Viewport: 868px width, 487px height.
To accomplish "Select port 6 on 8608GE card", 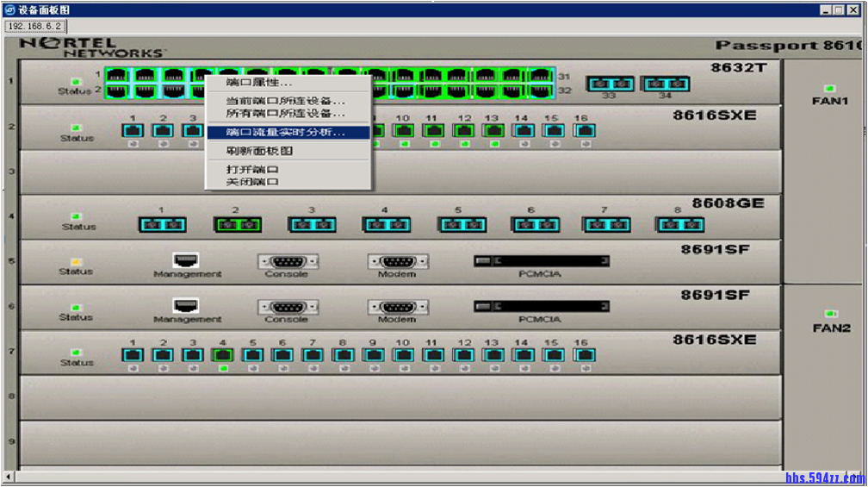I will (x=535, y=224).
